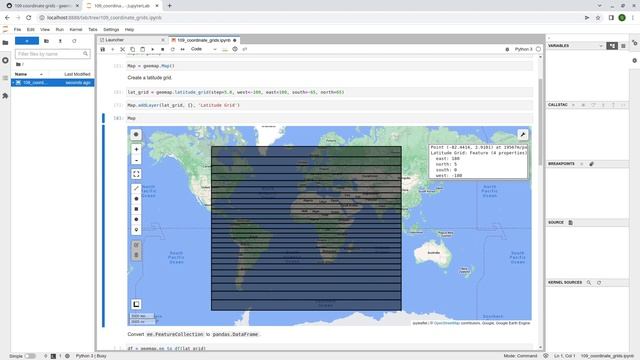Toggle the map toolbar globe button
The image size is (640, 360).
click(x=136, y=134)
